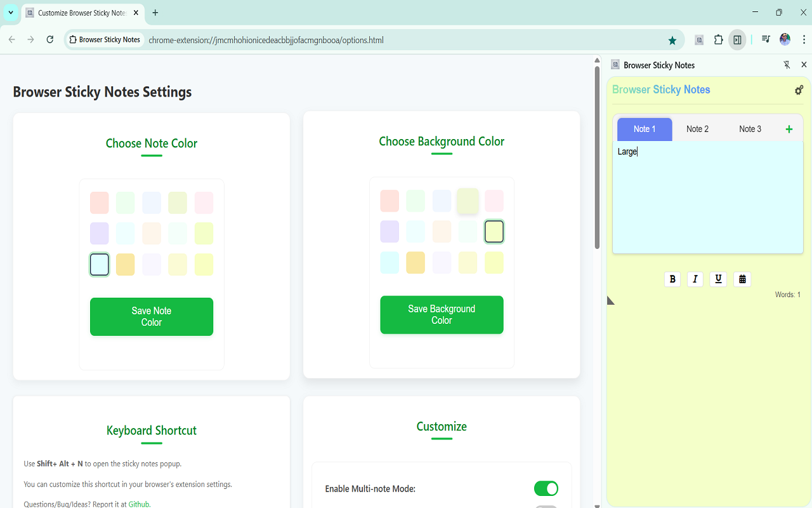Screen dimensions: 812x508
Task: Pick the lavender purple note color swatch
Action: (x=99, y=233)
